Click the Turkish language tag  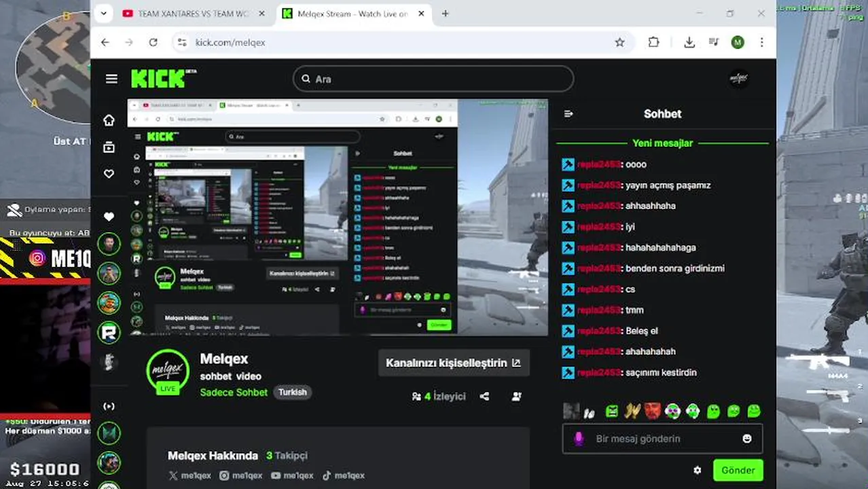pos(293,393)
